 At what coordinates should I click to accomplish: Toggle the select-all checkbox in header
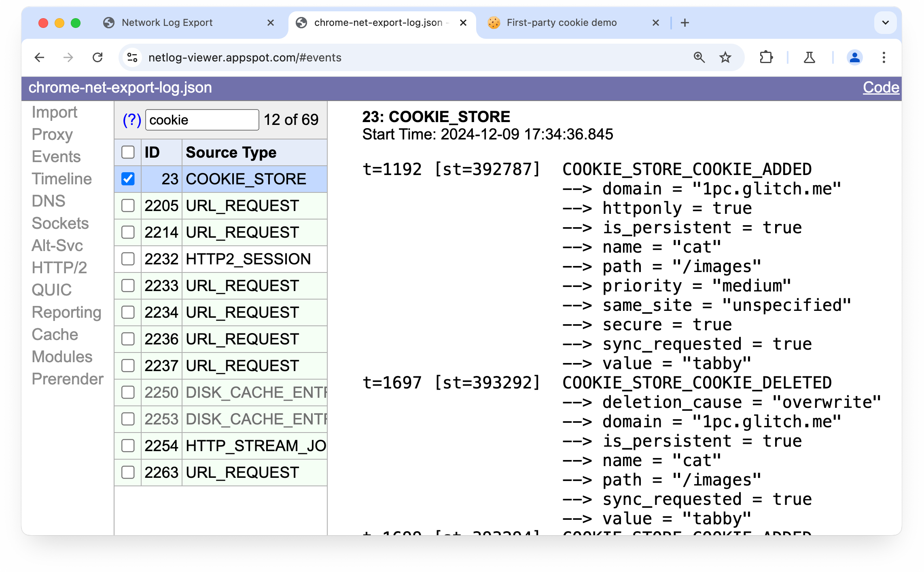click(127, 152)
